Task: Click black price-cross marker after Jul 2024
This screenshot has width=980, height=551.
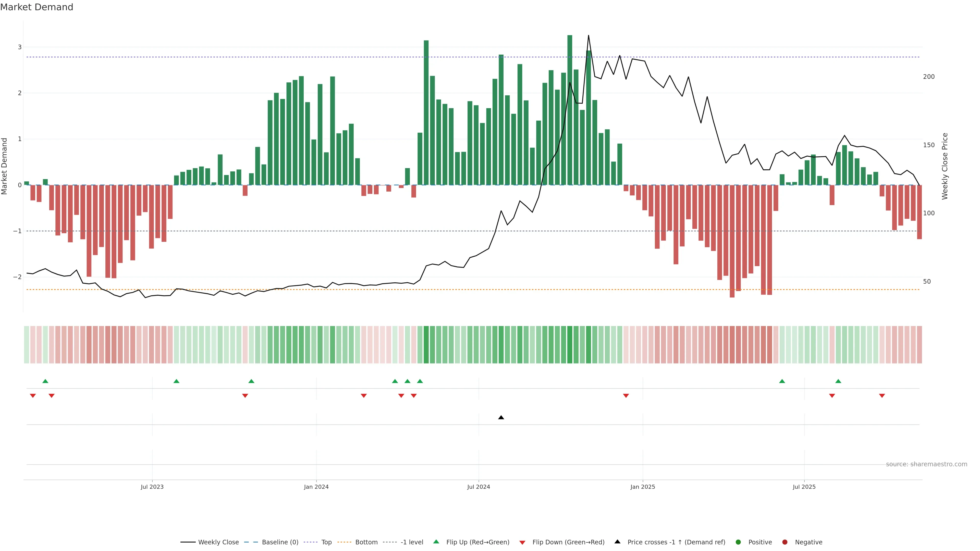Action: pos(501,418)
